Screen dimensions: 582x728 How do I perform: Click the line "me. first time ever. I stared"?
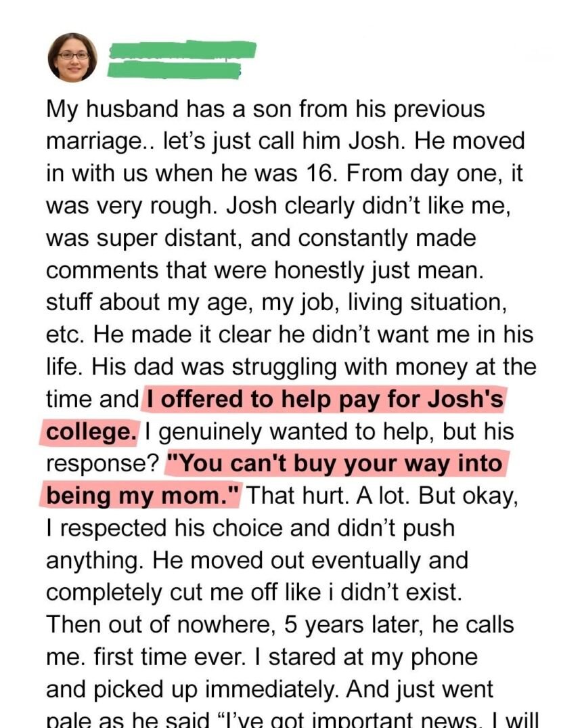click(x=261, y=657)
